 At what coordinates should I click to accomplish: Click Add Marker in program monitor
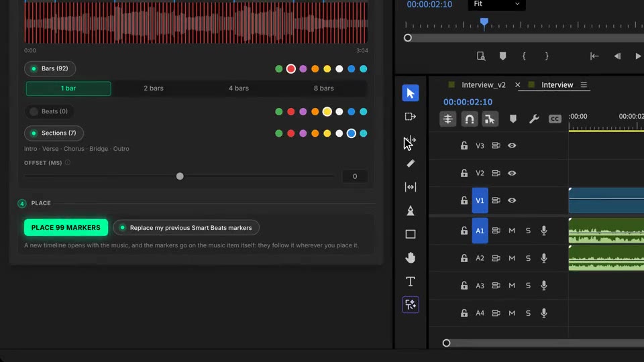[502, 56]
